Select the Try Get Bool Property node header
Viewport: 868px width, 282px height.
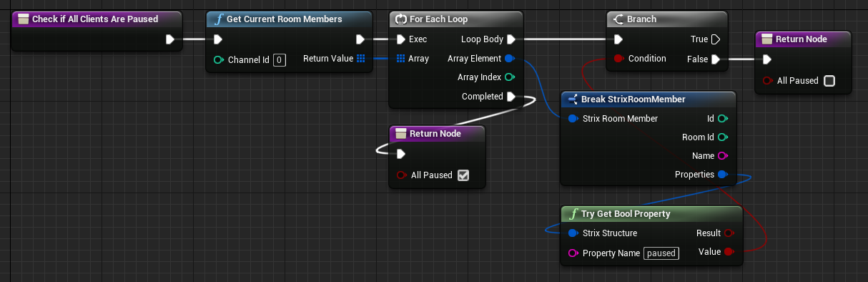651,213
